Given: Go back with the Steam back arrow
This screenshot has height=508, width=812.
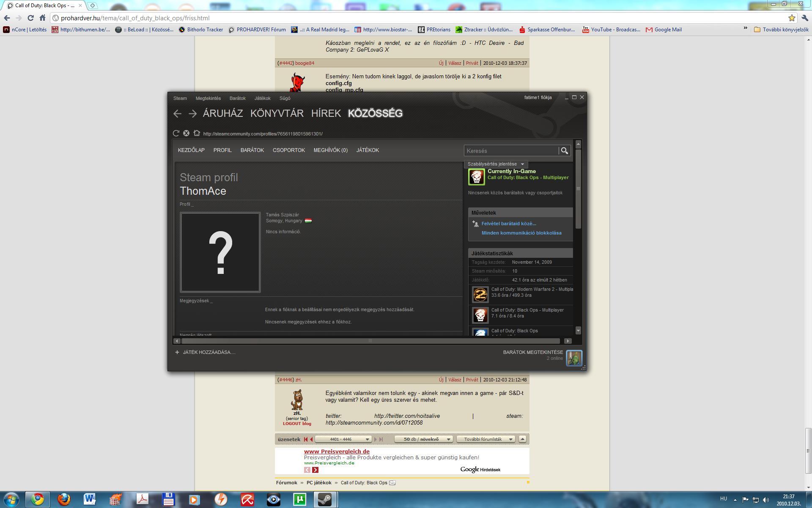Looking at the screenshot, I should (x=178, y=113).
